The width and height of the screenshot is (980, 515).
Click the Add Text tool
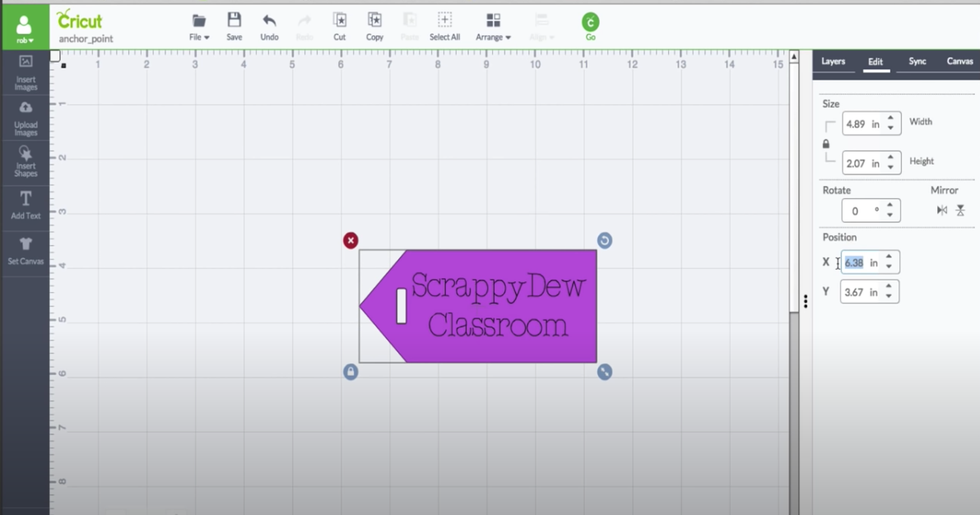26,205
